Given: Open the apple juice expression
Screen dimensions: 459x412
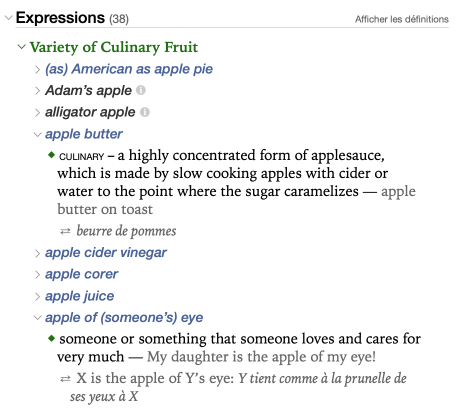Looking at the screenshot, I should (x=80, y=296).
